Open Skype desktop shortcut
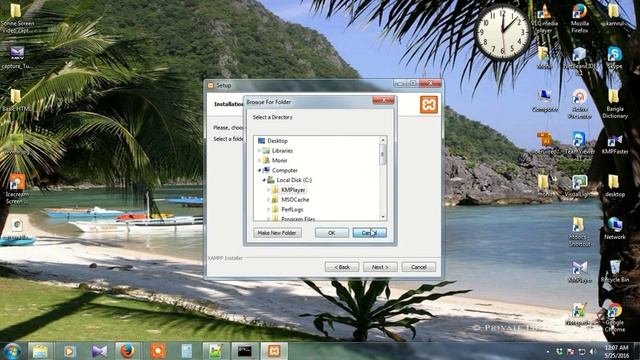This screenshot has width=640, height=360. tap(615, 58)
